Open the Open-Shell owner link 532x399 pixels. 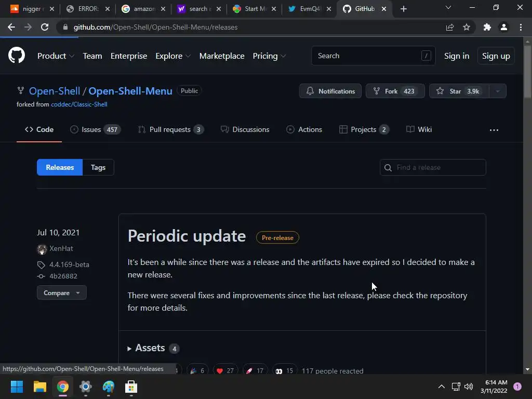point(55,91)
